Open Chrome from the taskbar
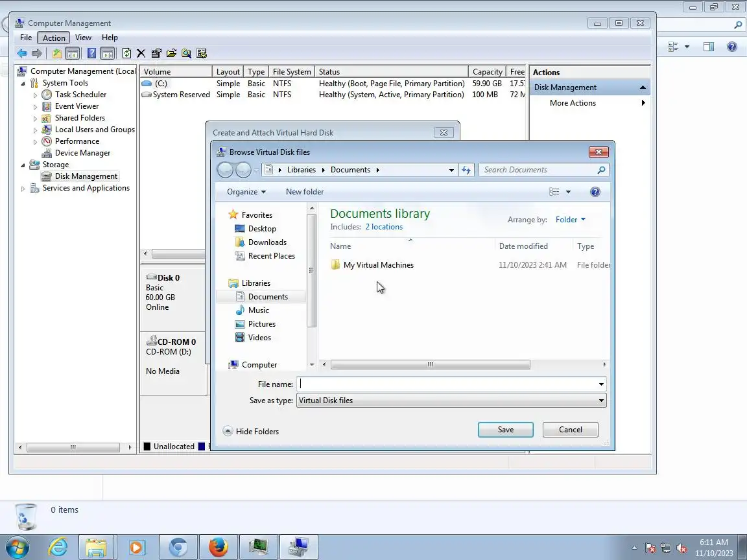 click(178, 547)
